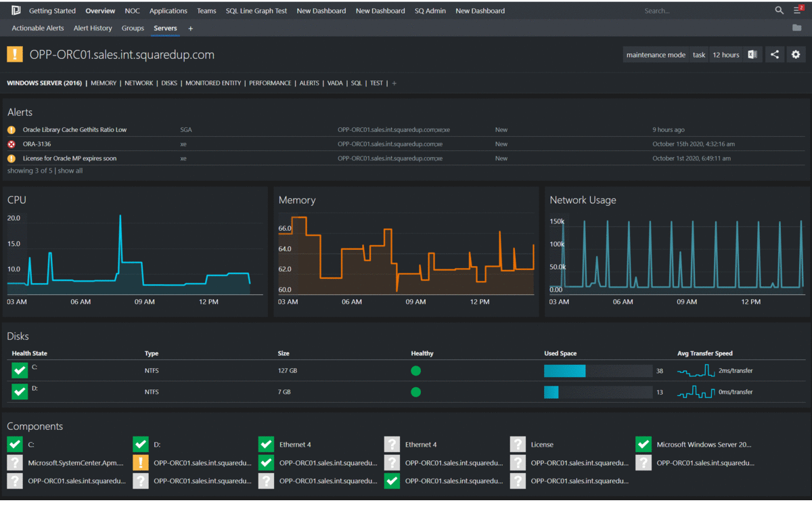Click the warning icon for Oracle Library Cache alert

tap(11, 130)
